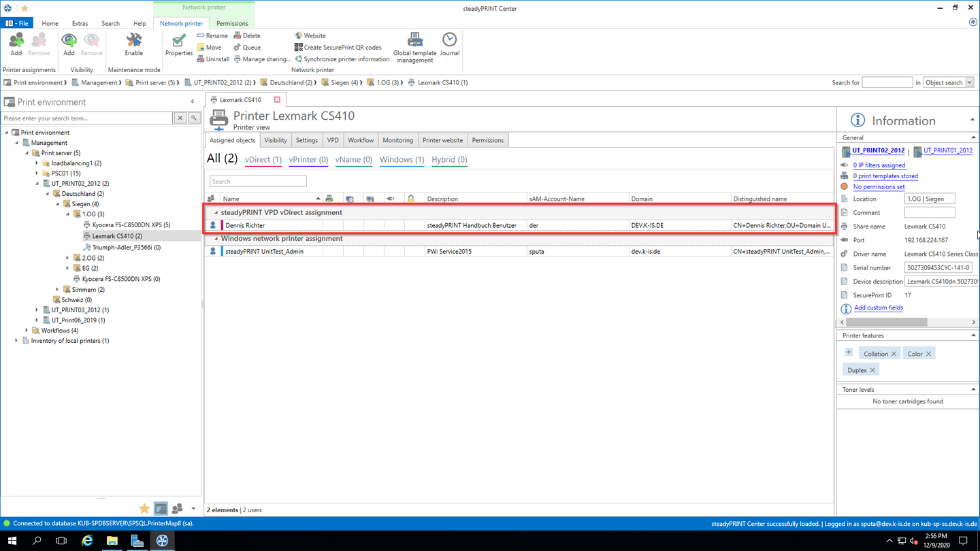This screenshot has height=551, width=980.
Task: Filter assignments by vDirect (1)
Action: pyautogui.click(x=263, y=160)
